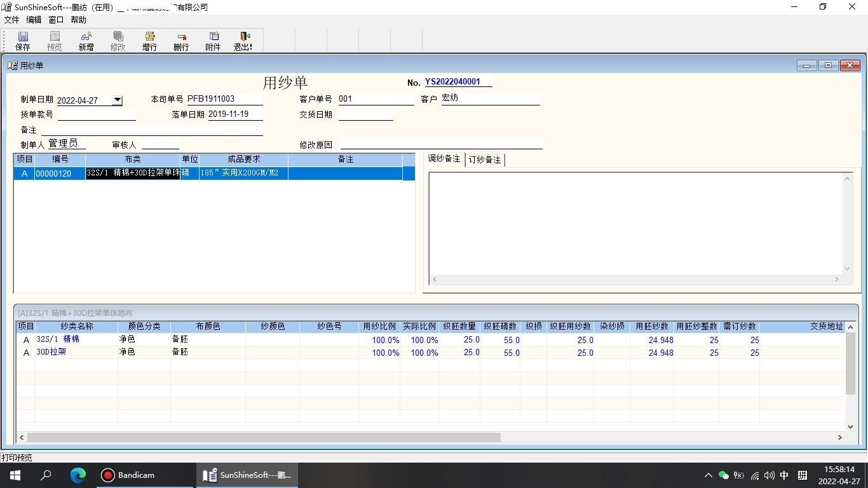Click the 用纱单 window title icon

click(x=13, y=65)
